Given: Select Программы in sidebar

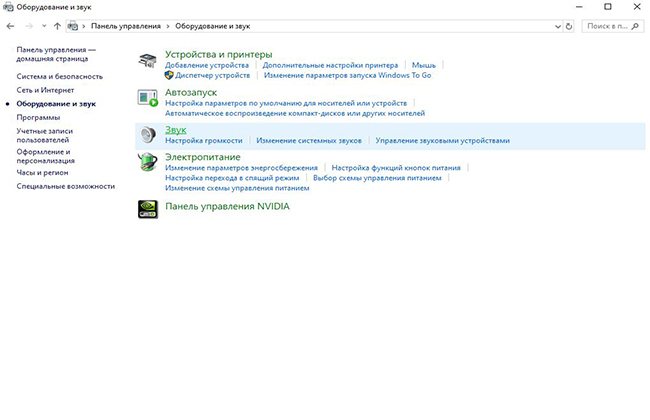Looking at the screenshot, I should (x=38, y=117).
